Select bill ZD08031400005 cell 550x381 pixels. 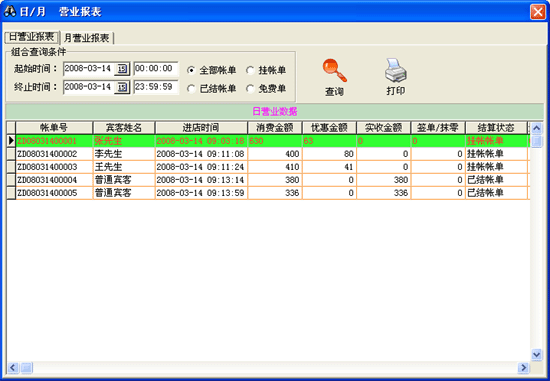click(x=54, y=193)
